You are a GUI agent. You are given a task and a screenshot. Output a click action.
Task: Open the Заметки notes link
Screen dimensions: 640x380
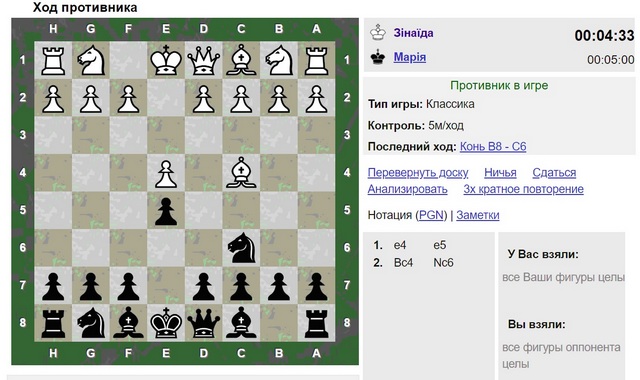pyautogui.click(x=478, y=215)
